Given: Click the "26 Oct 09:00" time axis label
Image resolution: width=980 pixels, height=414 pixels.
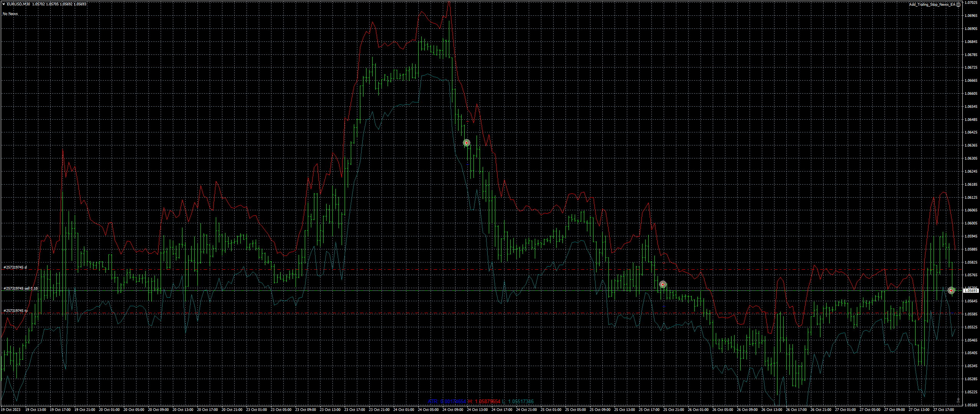Looking at the screenshot, I should [747, 410].
